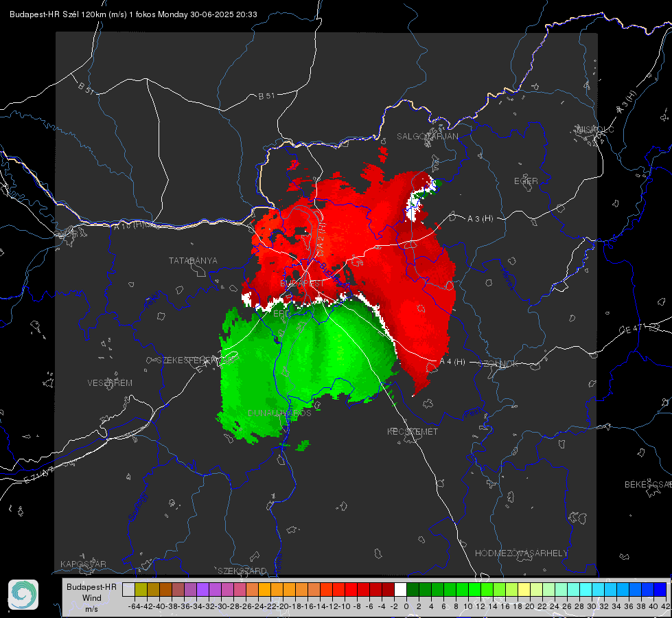This screenshot has height=618, width=672.
Task: Click the 0 legend tick label
Action: tap(406, 606)
